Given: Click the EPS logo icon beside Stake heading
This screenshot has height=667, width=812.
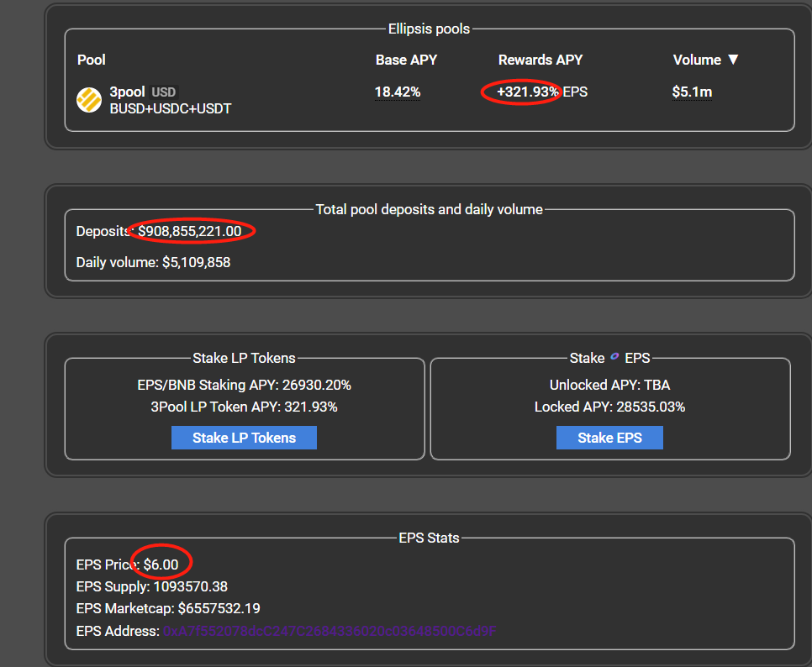Looking at the screenshot, I should 614,357.
